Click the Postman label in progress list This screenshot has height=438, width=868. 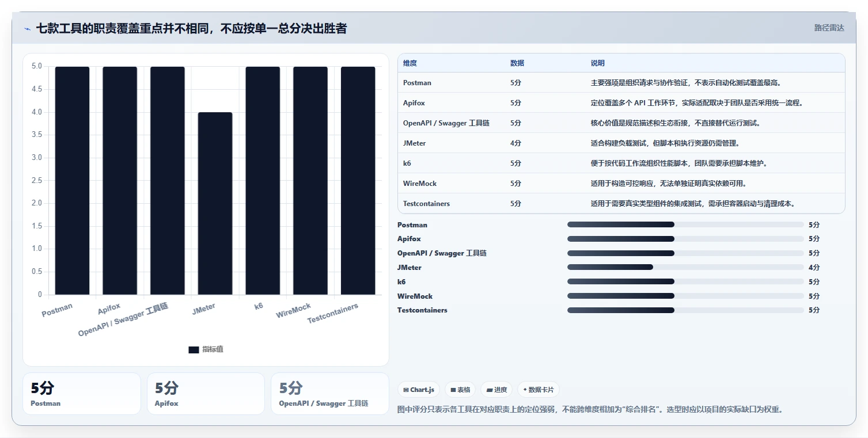coord(412,225)
